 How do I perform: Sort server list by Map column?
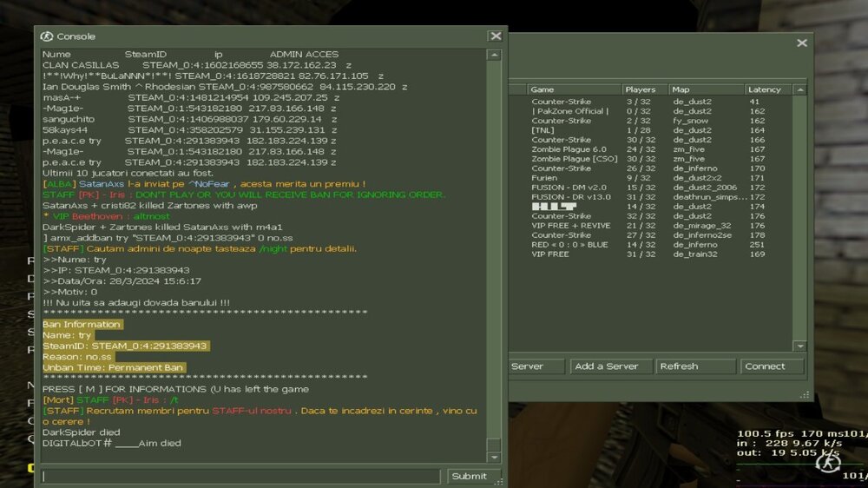(x=703, y=89)
